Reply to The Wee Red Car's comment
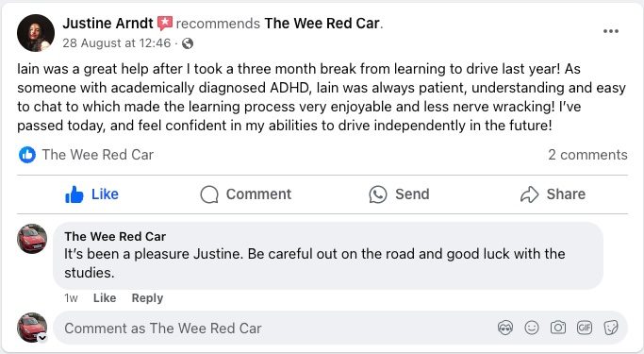This screenshot has width=644, height=354. [147, 297]
